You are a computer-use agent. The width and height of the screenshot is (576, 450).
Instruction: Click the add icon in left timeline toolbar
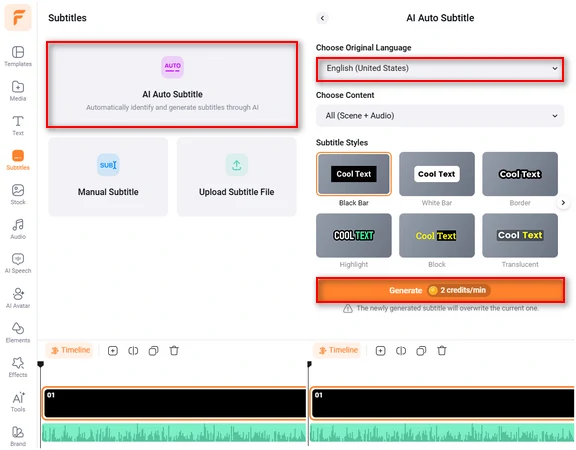(113, 351)
